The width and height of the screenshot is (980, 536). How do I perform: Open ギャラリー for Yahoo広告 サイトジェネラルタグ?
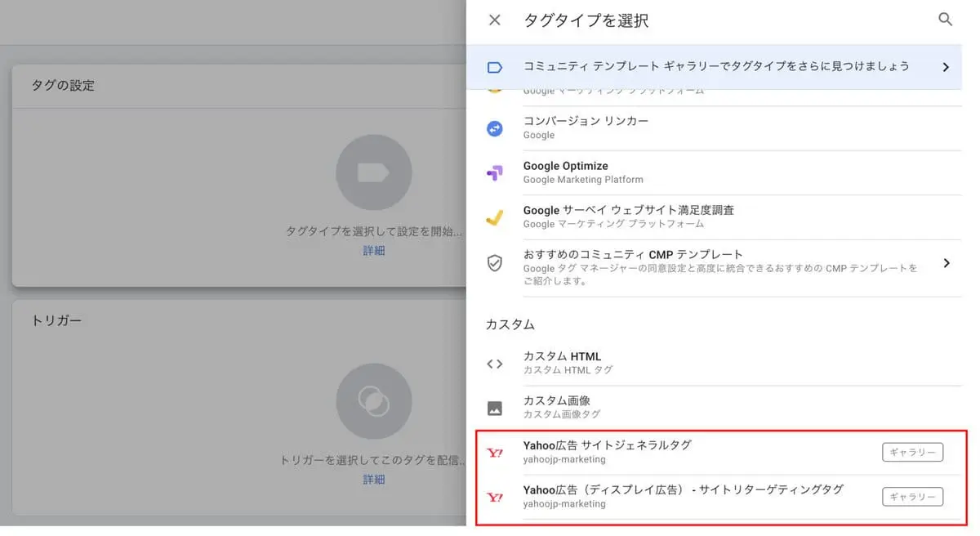tap(912, 451)
